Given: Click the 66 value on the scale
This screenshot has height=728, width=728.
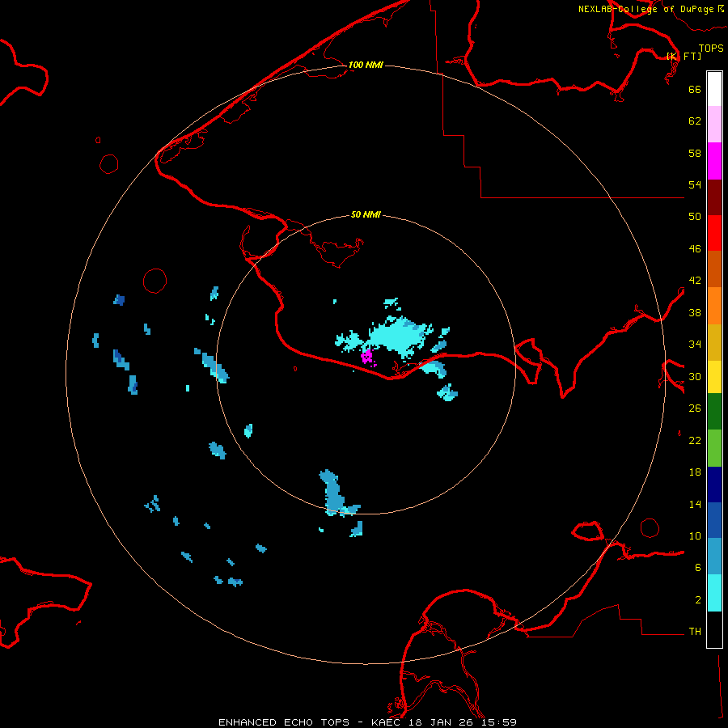Looking at the screenshot, I should tap(695, 89).
